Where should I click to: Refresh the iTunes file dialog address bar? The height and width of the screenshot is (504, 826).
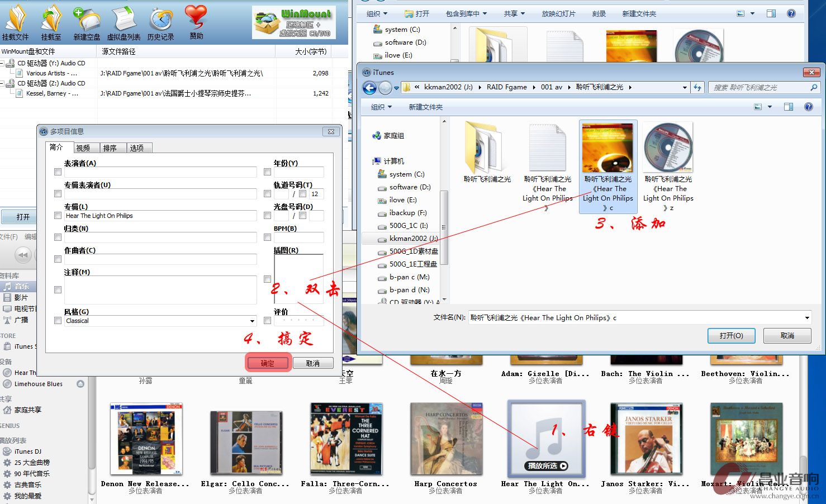click(697, 88)
